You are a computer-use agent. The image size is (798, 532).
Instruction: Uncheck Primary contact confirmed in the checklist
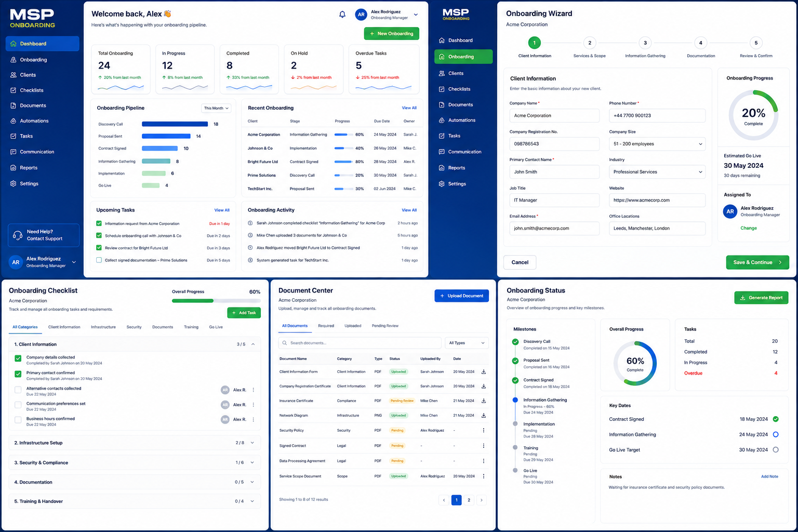pos(18,374)
